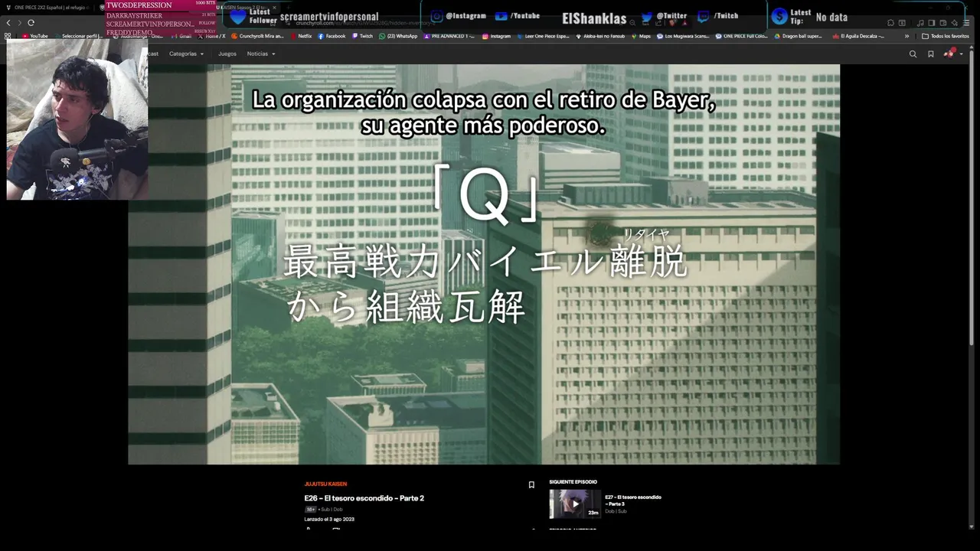Image resolution: width=980 pixels, height=551 pixels.
Task: Open the Instagram bookmark in bookmarks bar
Action: click(496, 36)
